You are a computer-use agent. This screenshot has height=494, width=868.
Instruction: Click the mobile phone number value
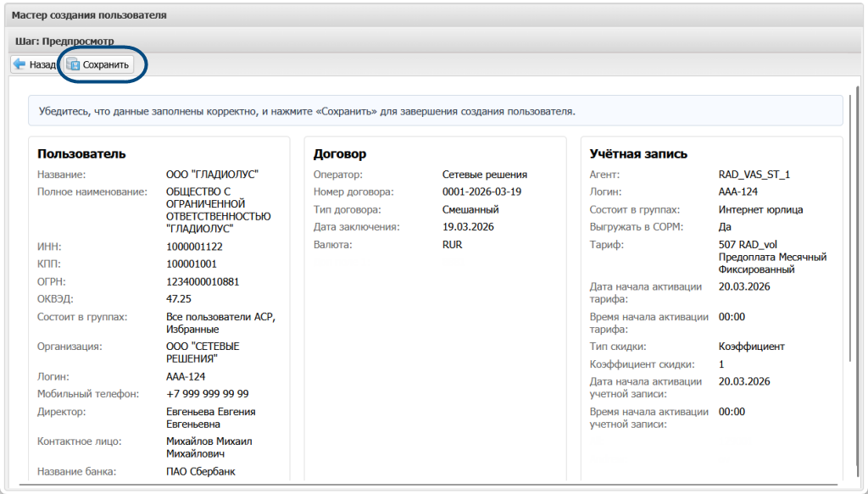pyautogui.click(x=207, y=394)
